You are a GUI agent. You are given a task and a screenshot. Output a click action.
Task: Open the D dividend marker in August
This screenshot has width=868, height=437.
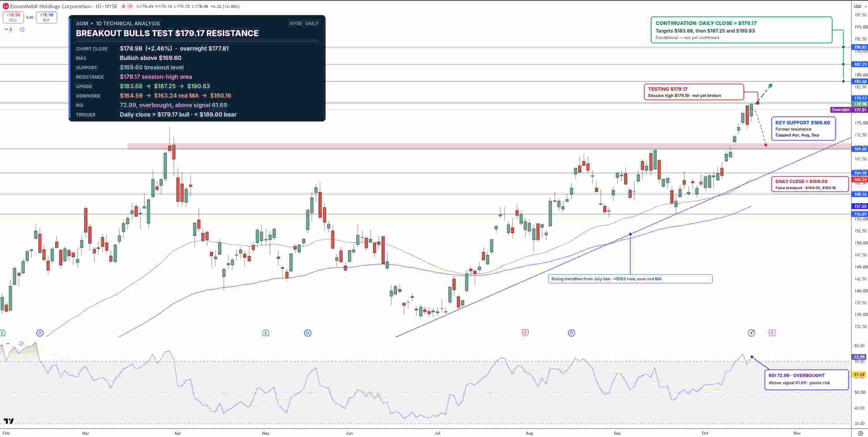[x=571, y=333]
